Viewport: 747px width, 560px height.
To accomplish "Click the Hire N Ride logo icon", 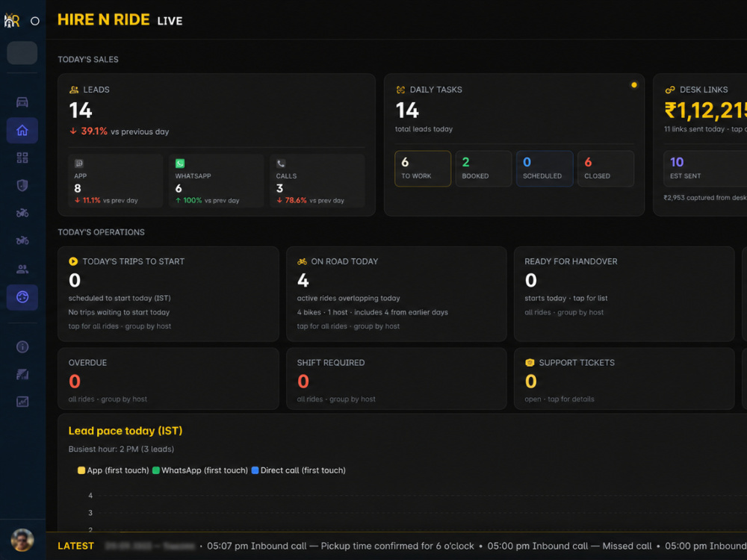I will (x=12, y=20).
